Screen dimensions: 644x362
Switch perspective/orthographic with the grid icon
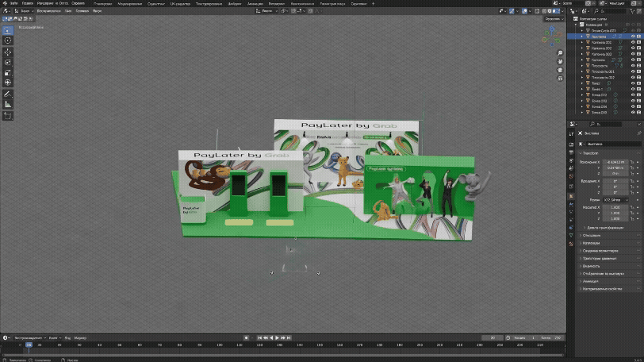[x=560, y=78]
